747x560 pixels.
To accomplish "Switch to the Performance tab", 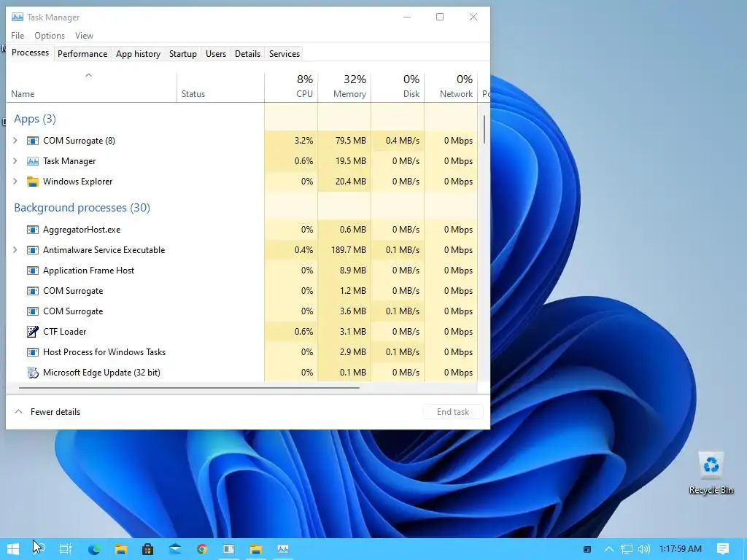I will coord(82,54).
